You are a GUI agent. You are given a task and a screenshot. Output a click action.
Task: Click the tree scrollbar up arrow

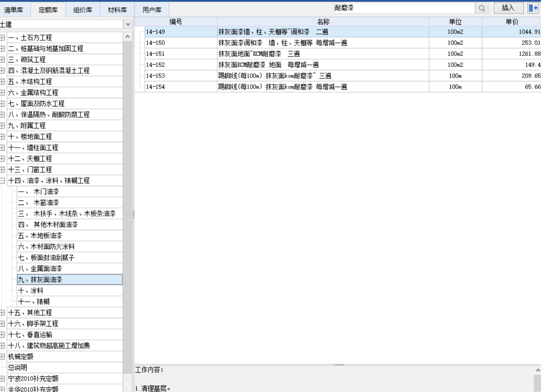coord(127,37)
